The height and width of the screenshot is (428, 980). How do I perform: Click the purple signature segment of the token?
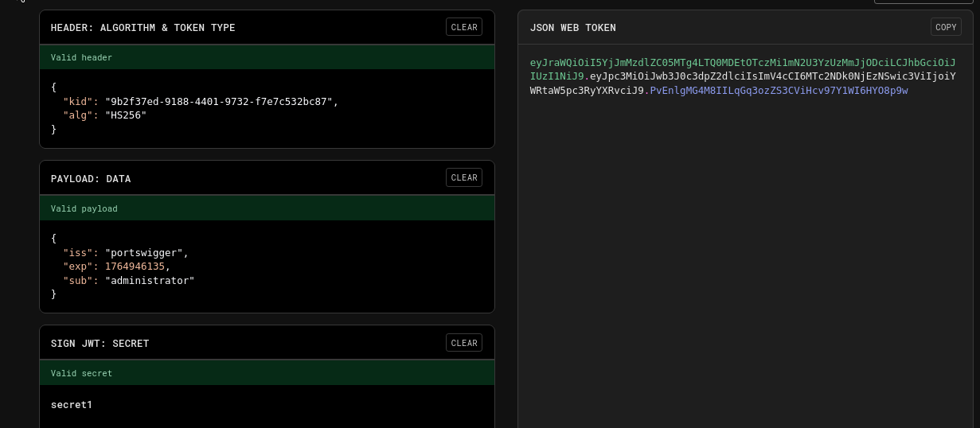click(779, 91)
